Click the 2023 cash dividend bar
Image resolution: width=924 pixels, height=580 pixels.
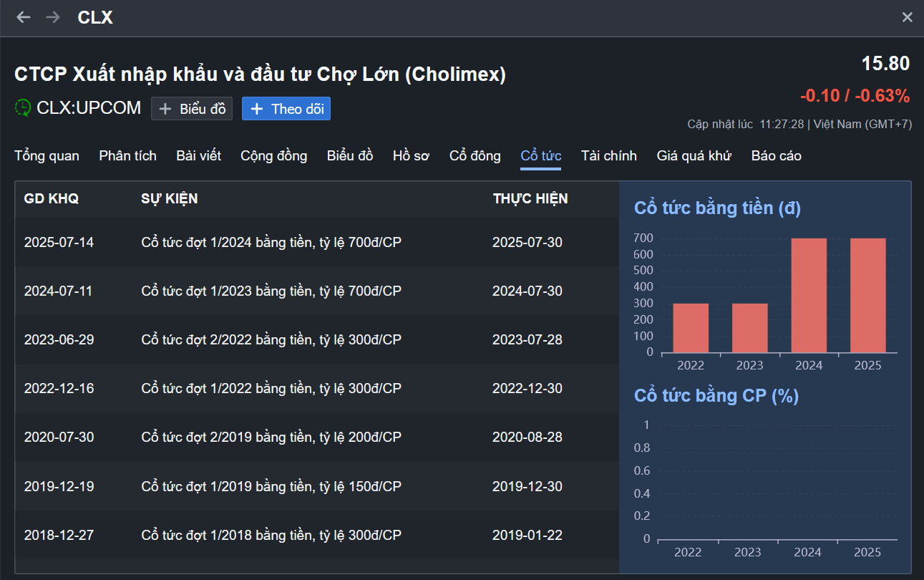pos(750,328)
